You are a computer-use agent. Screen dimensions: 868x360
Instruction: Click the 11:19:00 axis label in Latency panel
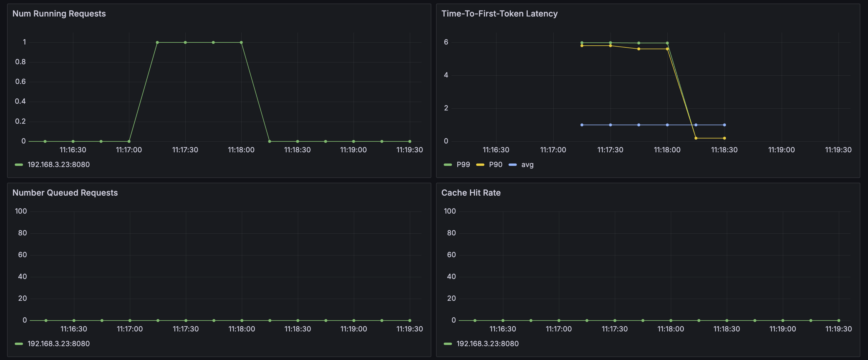[781, 150]
